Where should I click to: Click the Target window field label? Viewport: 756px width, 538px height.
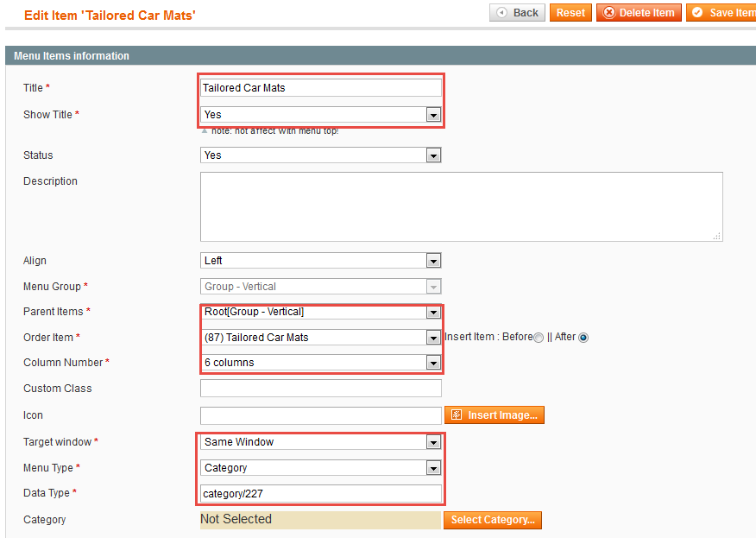tap(57, 442)
